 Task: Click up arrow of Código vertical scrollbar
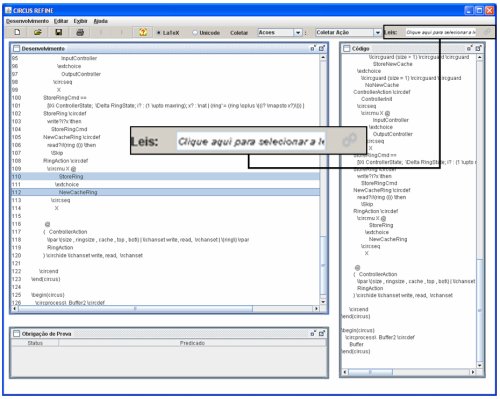point(479,57)
